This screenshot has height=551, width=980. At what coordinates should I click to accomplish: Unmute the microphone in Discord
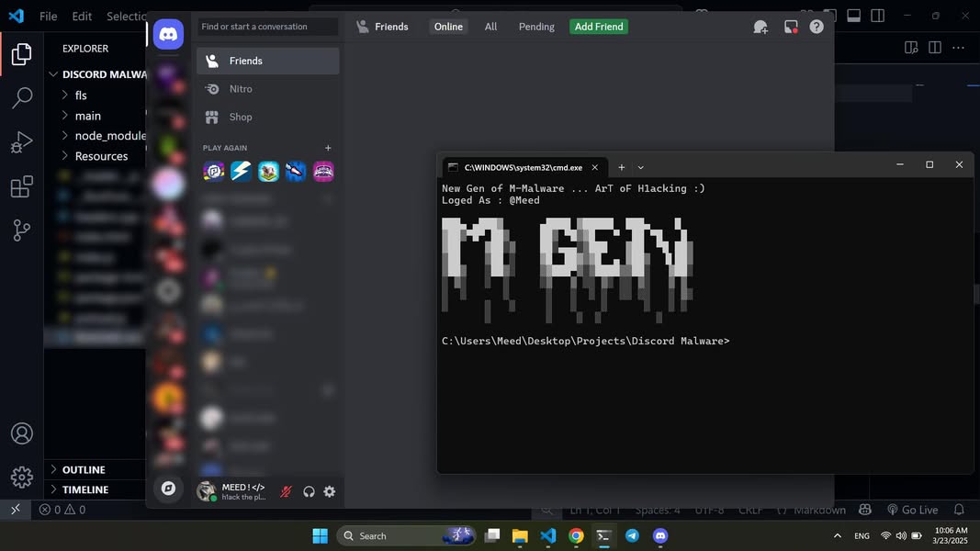pyautogui.click(x=286, y=491)
